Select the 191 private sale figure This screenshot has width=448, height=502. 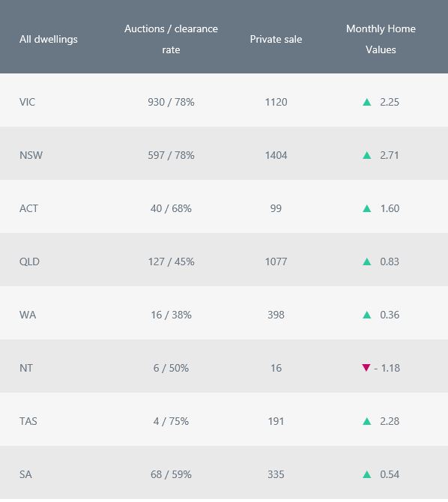click(276, 421)
